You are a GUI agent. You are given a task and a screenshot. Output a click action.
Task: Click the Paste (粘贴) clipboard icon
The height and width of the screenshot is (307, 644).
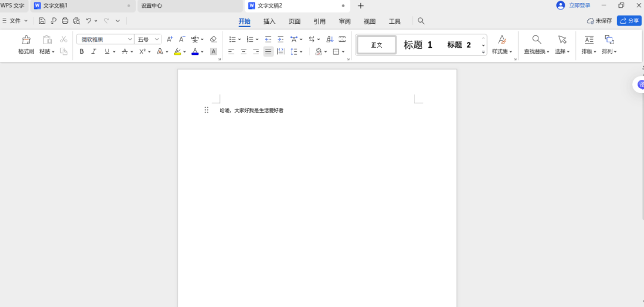coord(47,40)
